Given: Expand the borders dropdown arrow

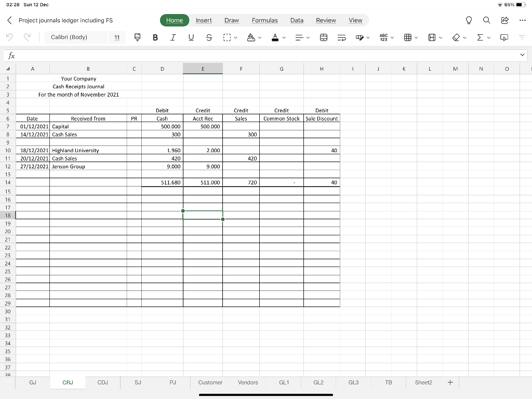Looking at the screenshot, I should click(x=236, y=37).
